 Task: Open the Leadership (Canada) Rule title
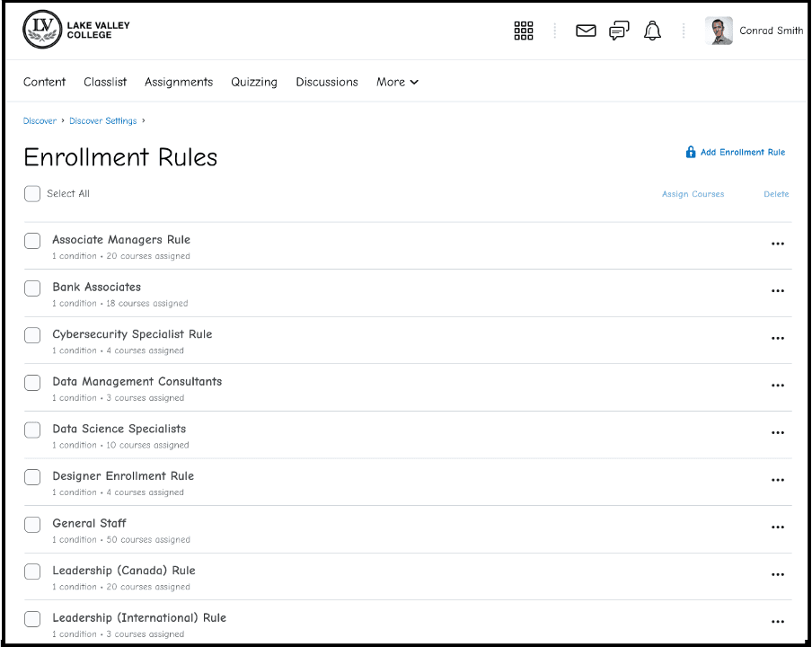pos(124,571)
